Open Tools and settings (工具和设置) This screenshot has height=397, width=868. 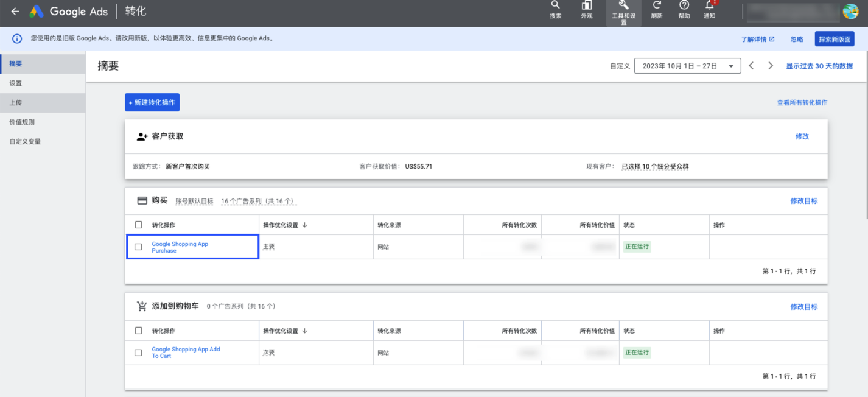coord(623,13)
